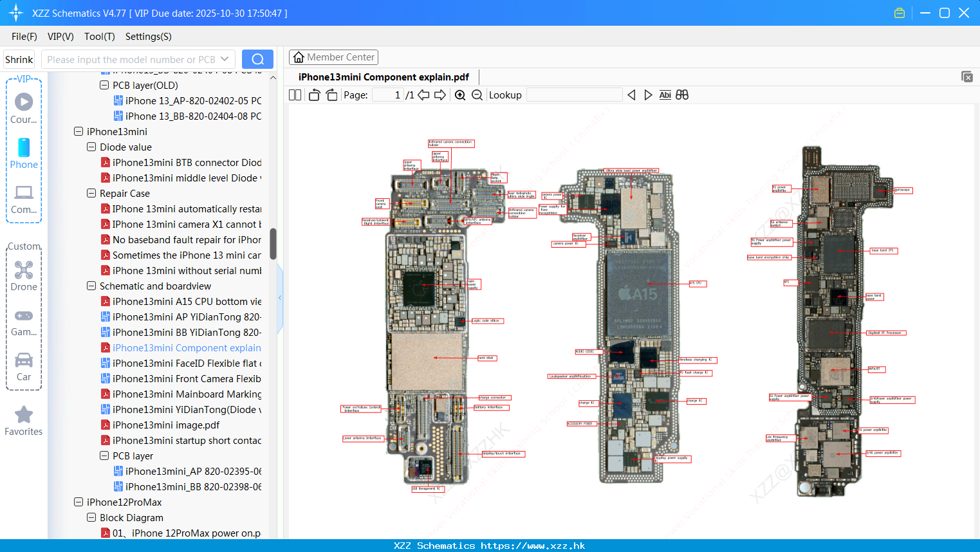
Task: Select the Computer category in sidebar
Action: pos(24,199)
